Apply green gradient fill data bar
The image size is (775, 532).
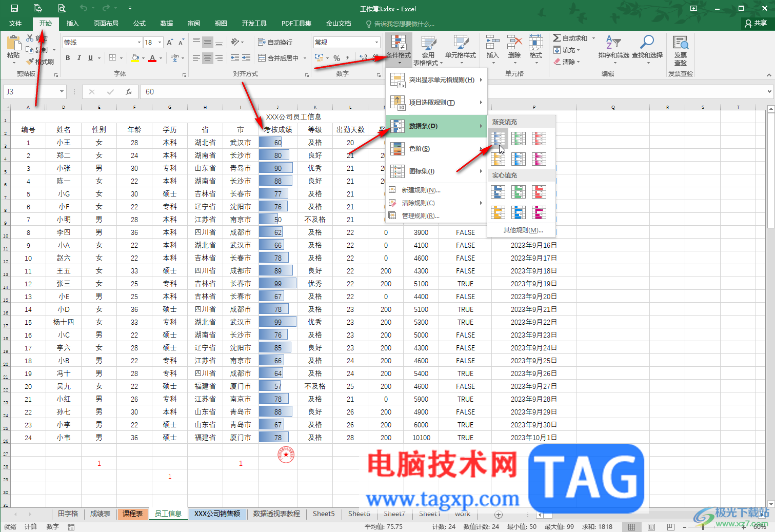click(x=519, y=139)
